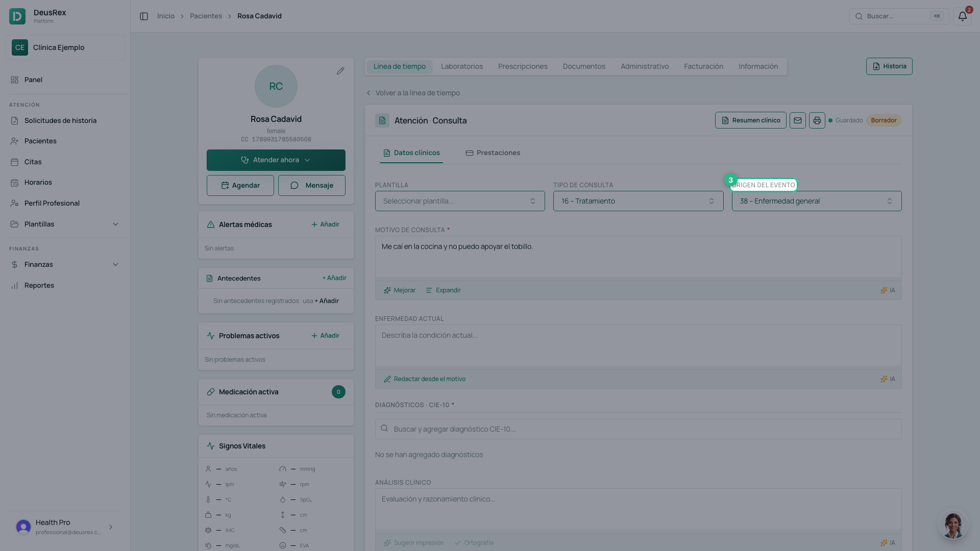Open the Atender ahora dropdown
980x551 pixels.
click(x=276, y=160)
